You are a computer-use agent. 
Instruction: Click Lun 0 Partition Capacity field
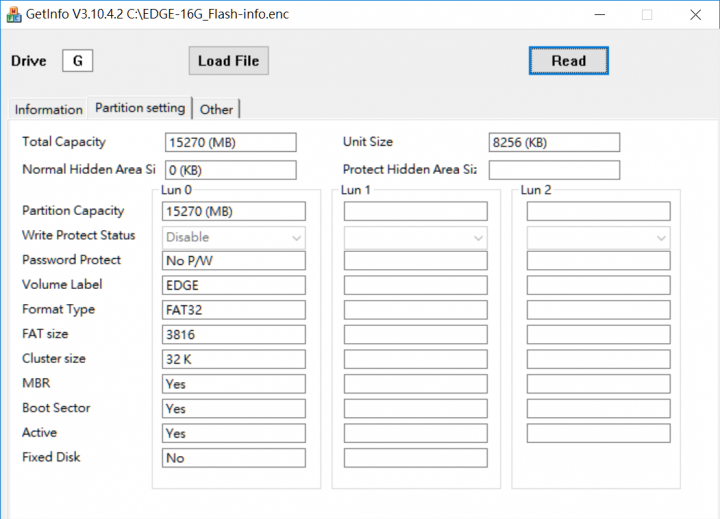[234, 211]
